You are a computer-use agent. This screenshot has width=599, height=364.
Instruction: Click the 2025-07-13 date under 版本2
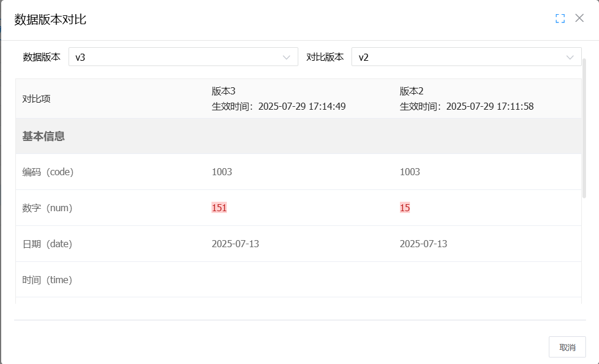(423, 244)
